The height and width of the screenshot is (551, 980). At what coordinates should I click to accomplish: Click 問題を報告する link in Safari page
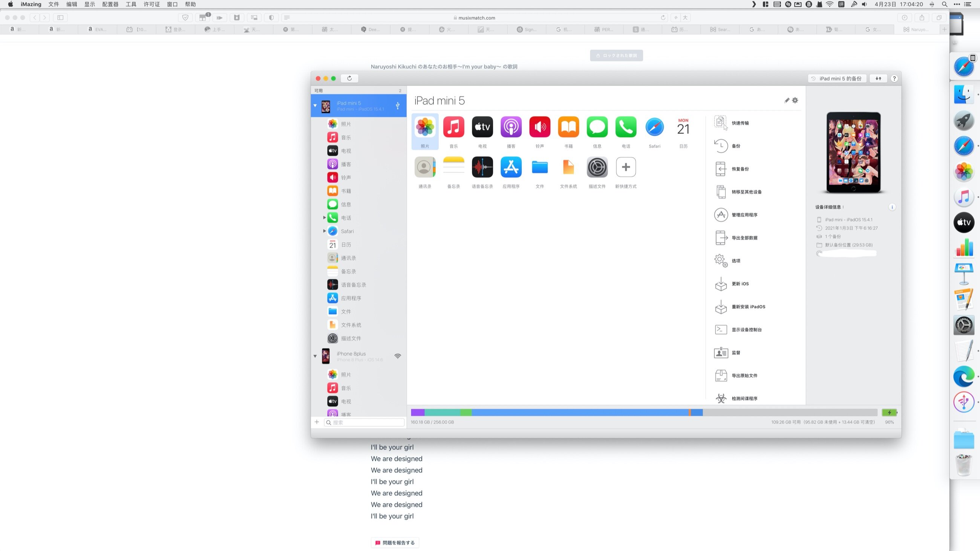pyautogui.click(x=395, y=543)
